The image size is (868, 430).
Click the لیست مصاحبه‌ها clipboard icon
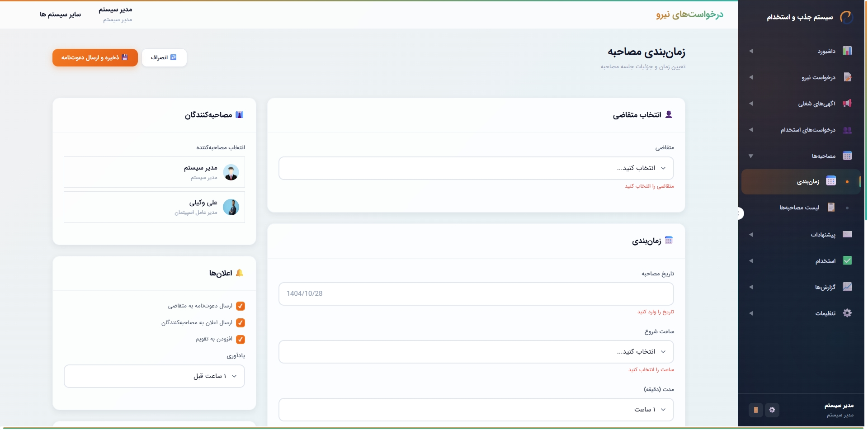[x=831, y=208]
